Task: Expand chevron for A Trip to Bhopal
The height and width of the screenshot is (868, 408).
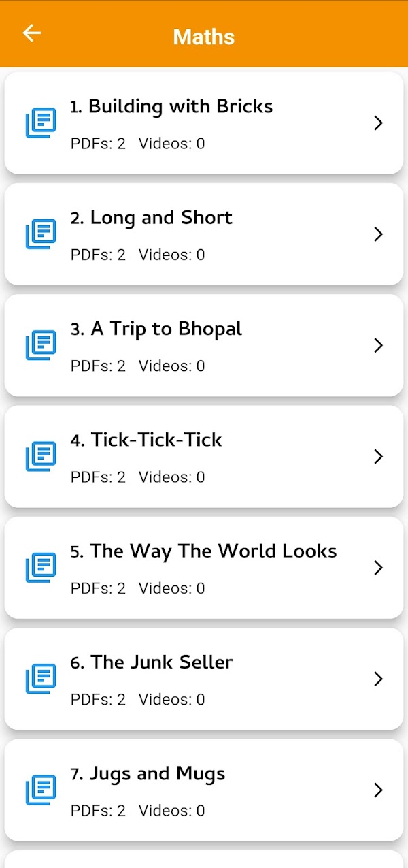Action: coord(379,345)
